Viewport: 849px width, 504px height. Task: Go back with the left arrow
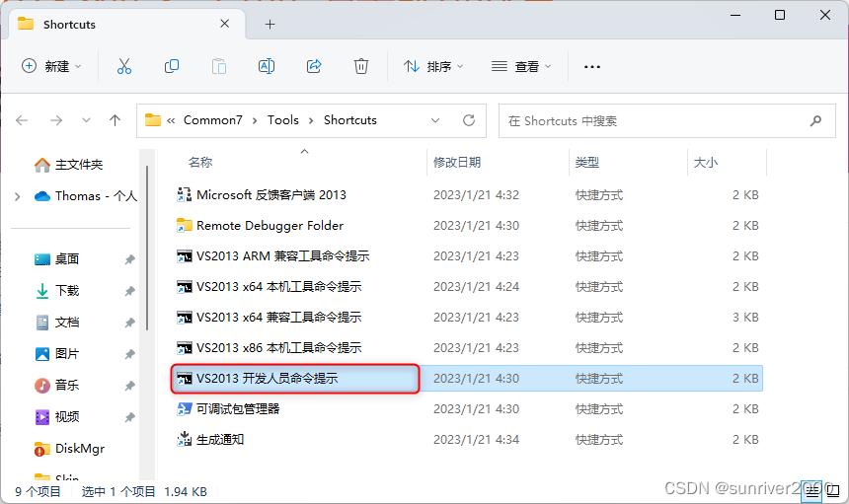coord(22,120)
